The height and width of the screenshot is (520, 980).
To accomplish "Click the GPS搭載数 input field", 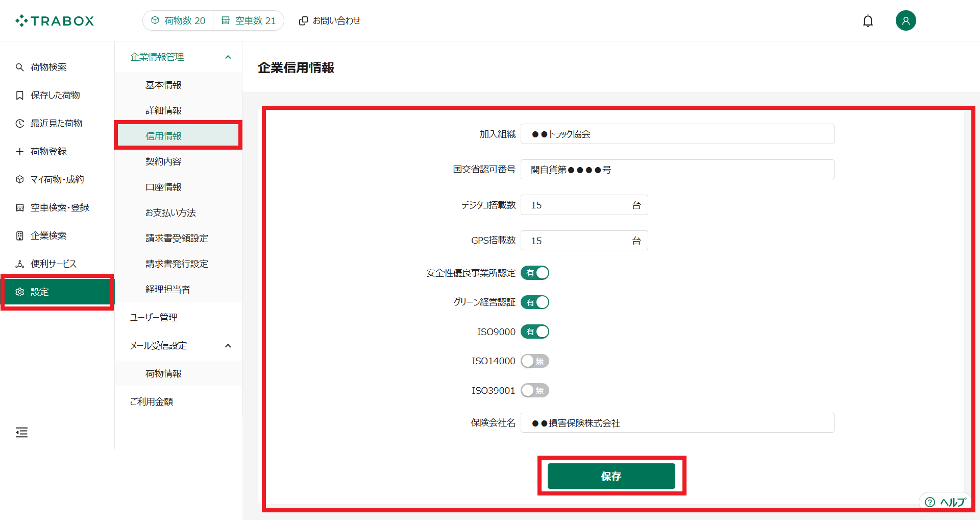I will tap(584, 241).
